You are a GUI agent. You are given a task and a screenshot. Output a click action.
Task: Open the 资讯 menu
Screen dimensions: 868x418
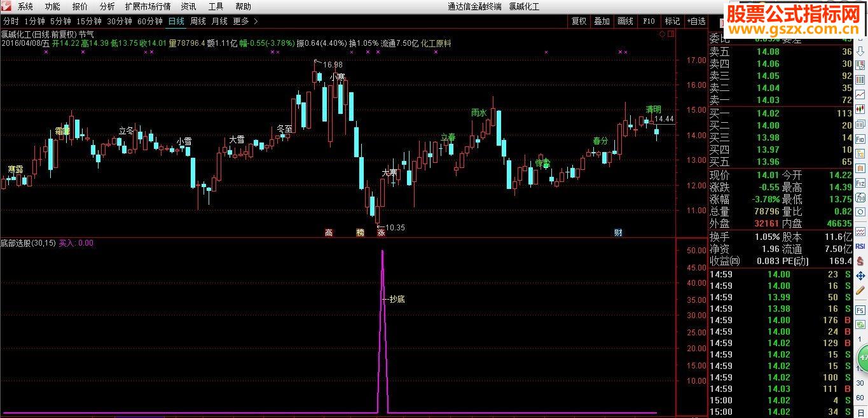coord(188,6)
